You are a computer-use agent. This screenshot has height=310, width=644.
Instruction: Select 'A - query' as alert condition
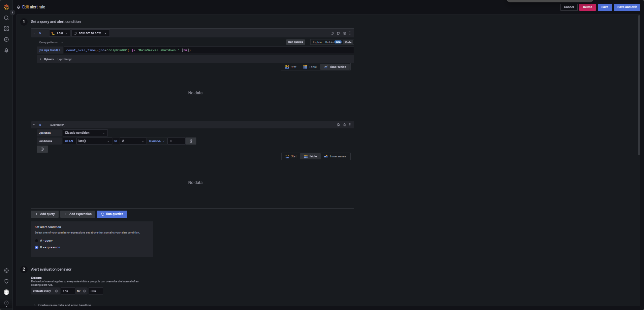click(x=37, y=241)
